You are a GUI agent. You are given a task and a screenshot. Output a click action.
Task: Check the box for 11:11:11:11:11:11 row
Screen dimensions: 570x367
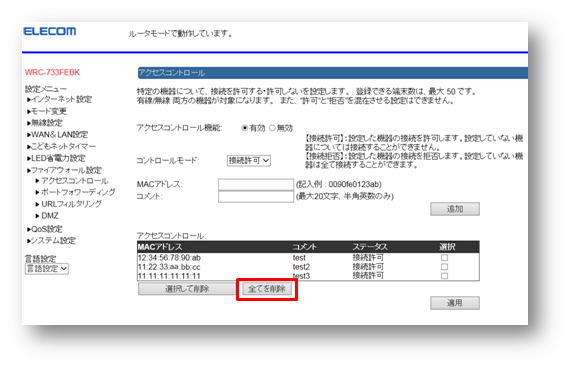pos(444,276)
